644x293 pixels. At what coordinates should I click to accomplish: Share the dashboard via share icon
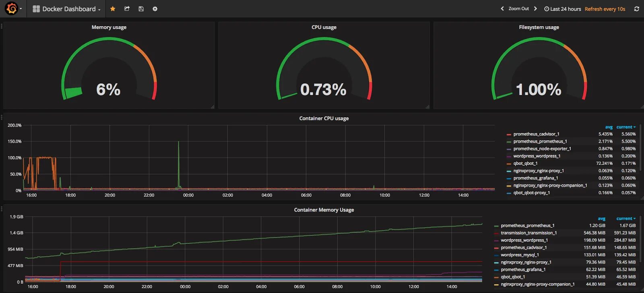(x=127, y=9)
